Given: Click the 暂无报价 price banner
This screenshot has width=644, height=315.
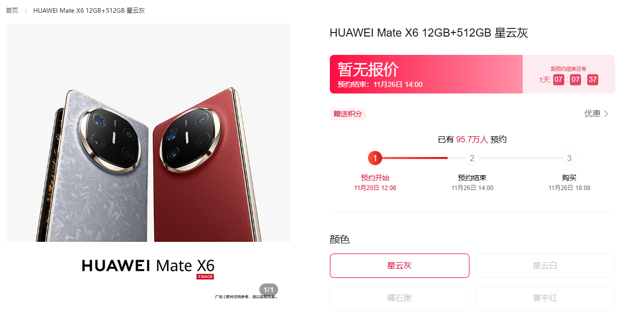Looking at the screenshot, I should [426, 74].
